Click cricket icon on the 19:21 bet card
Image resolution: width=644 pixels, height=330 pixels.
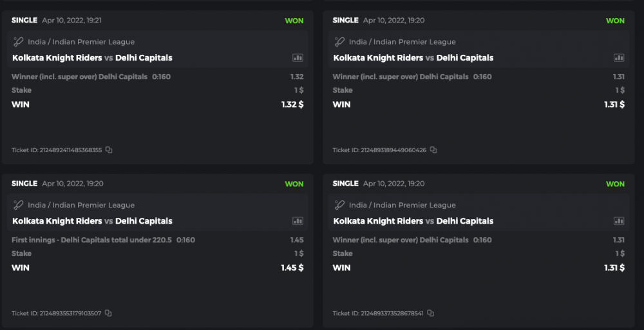tap(18, 42)
